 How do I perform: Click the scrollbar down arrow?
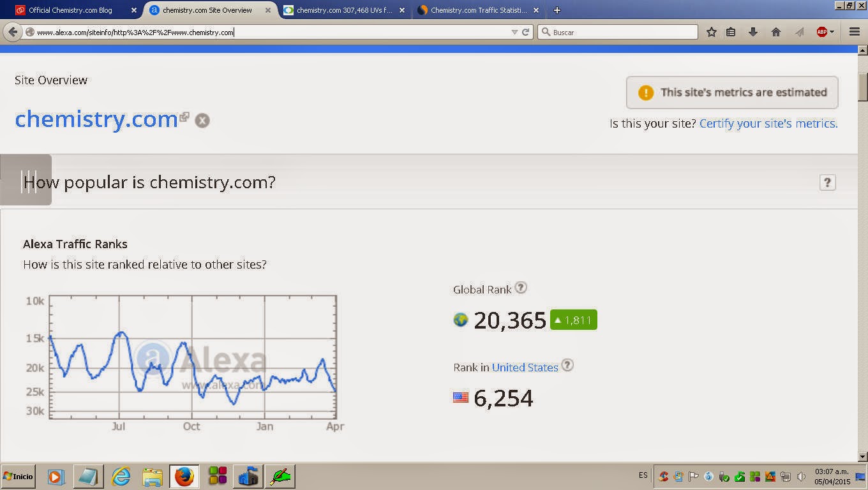point(863,456)
